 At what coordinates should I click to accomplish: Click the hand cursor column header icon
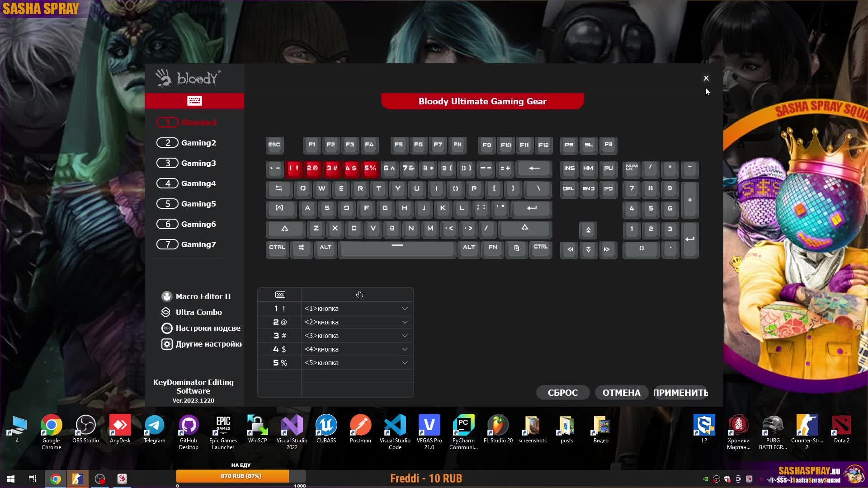359,295
